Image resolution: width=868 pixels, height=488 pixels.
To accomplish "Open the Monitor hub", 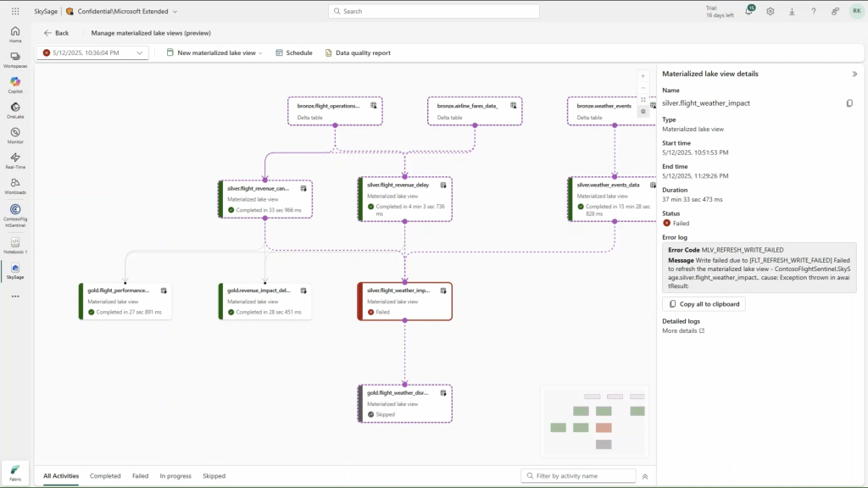I will click(15, 135).
